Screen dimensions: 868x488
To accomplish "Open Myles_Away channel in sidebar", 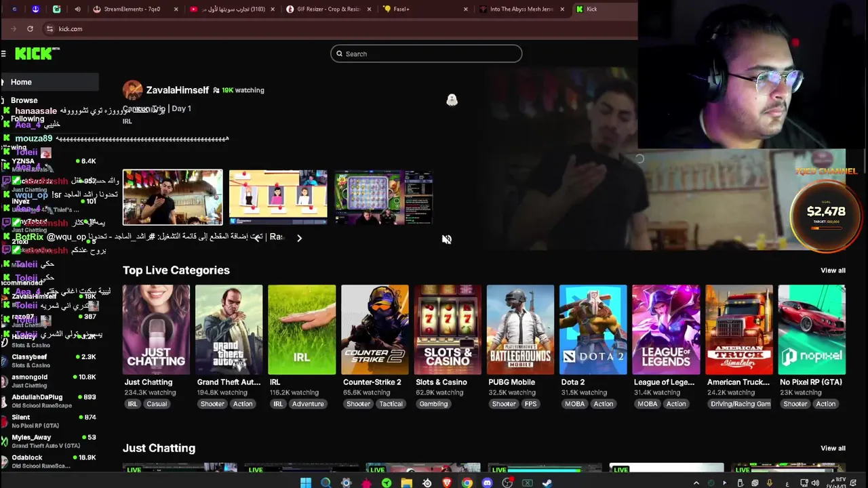I will coord(50,441).
